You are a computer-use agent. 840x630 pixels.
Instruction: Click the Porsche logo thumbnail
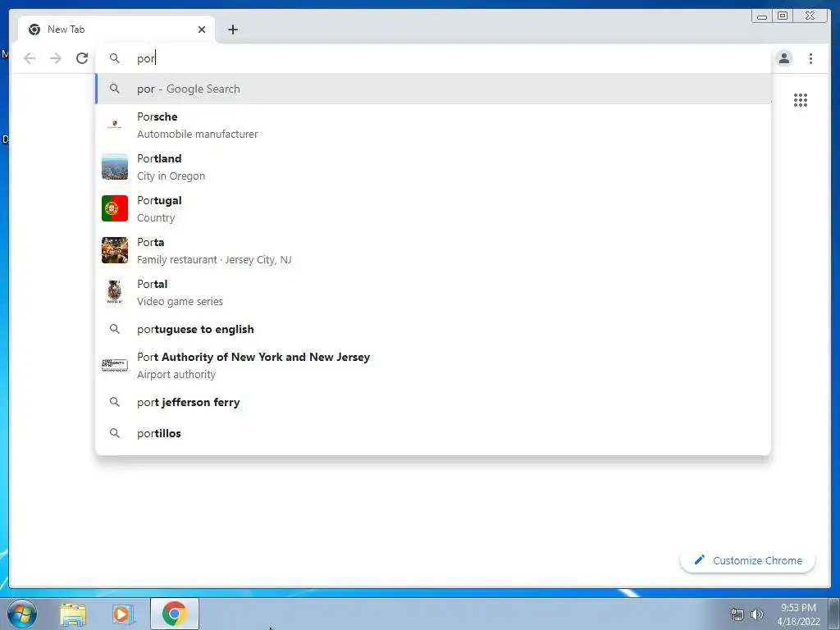point(115,125)
